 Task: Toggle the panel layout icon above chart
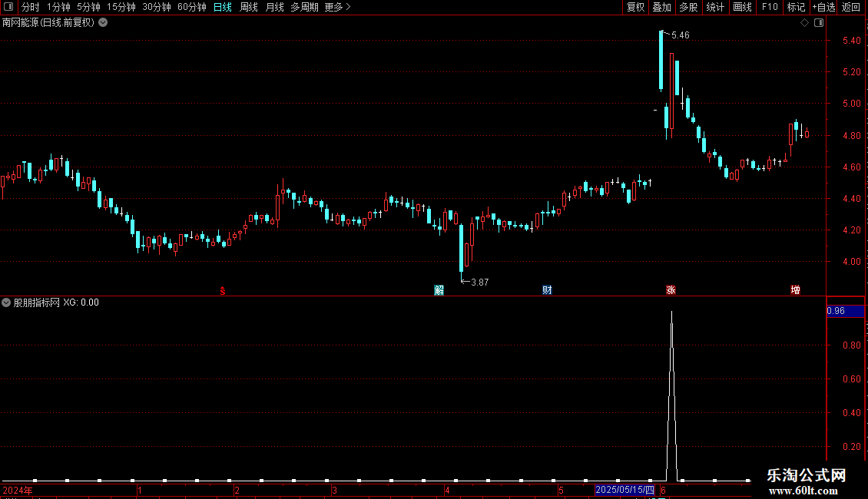tap(819, 23)
